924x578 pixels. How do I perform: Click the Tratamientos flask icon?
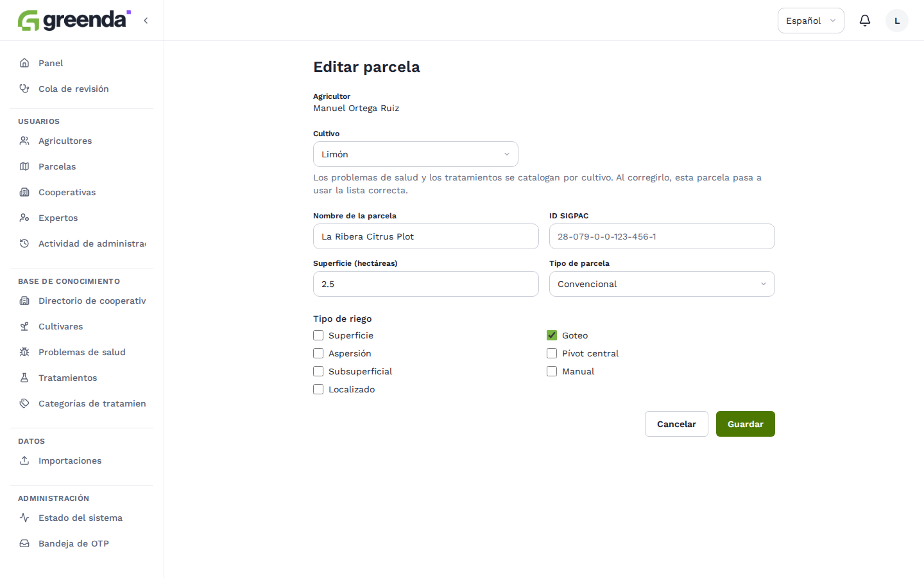click(24, 378)
